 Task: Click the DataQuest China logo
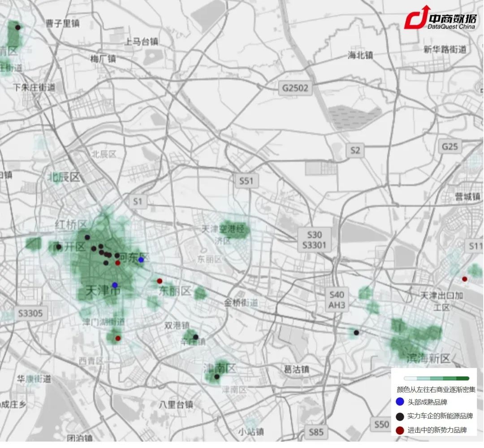pyautogui.click(x=439, y=19)
